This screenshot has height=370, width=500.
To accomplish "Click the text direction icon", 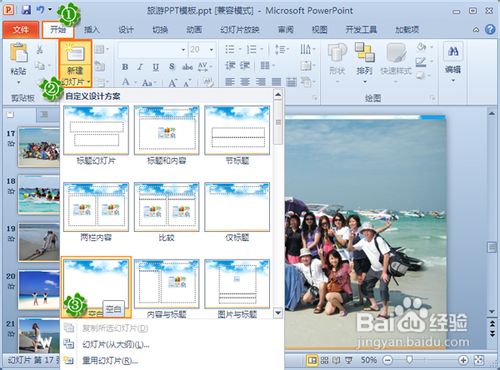I will tap(305, 49).
